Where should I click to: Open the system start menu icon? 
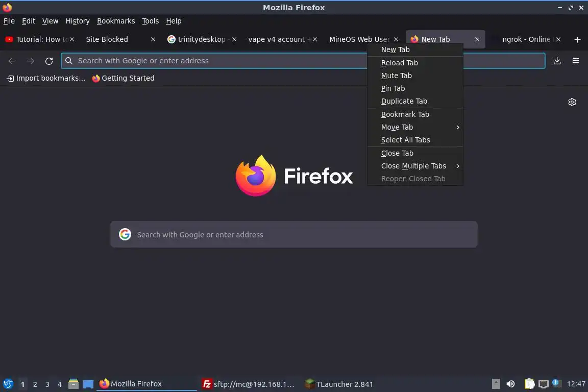(x=8, y=384)
